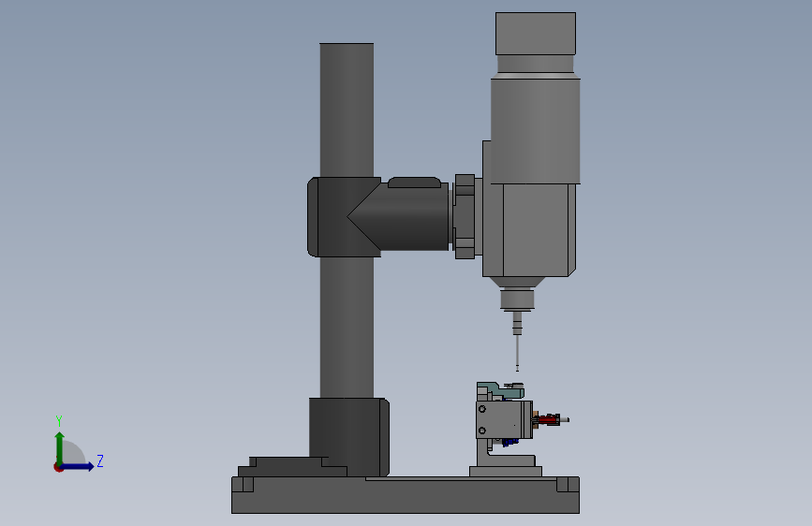Screen dimensions: 812x526
Task: Select the thin drill bit tip
Action: click(517, 352)
